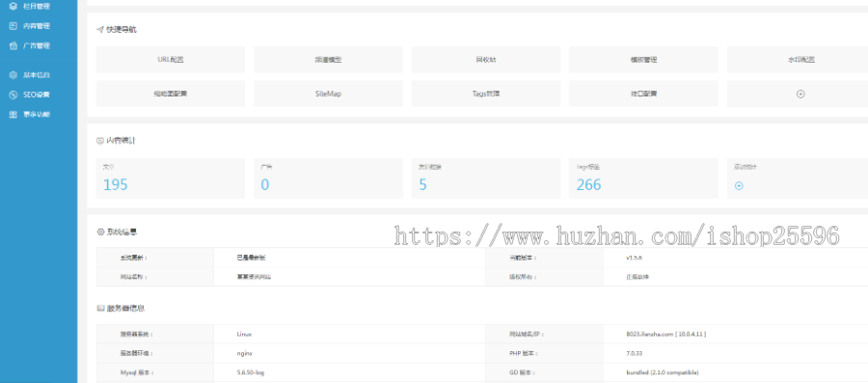Click the 广告 count 0
The image size is (868, 383).
(x=265, y=185)
